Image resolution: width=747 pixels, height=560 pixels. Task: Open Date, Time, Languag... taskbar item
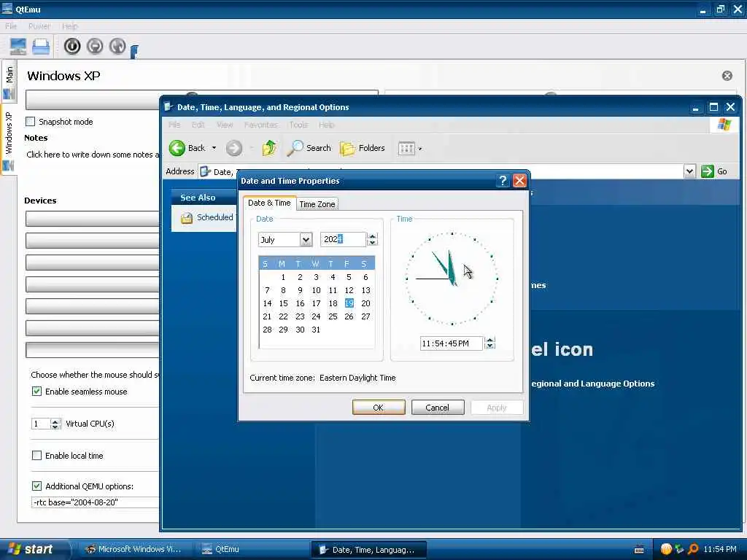click(x=368, y=550)
